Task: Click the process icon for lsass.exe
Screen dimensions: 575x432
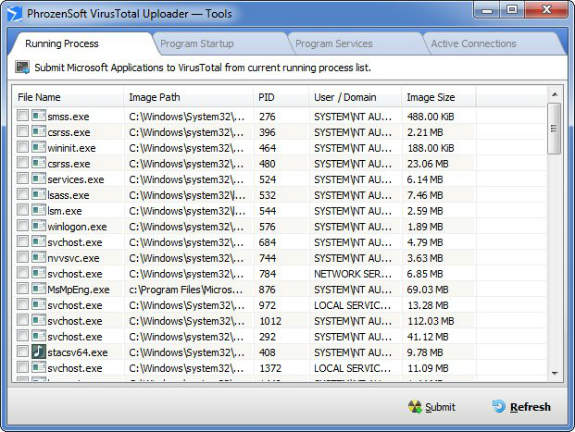Action: (x=39, y=194)
